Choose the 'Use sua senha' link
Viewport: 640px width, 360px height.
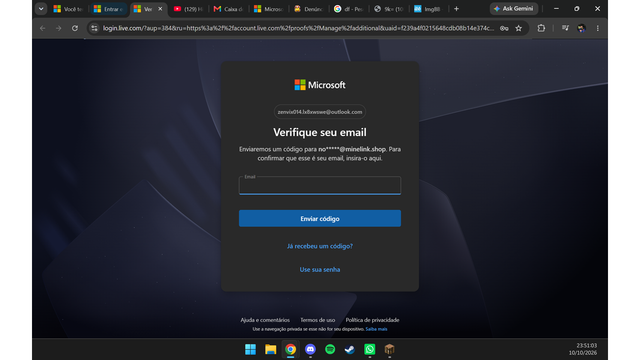coord(320,269)
